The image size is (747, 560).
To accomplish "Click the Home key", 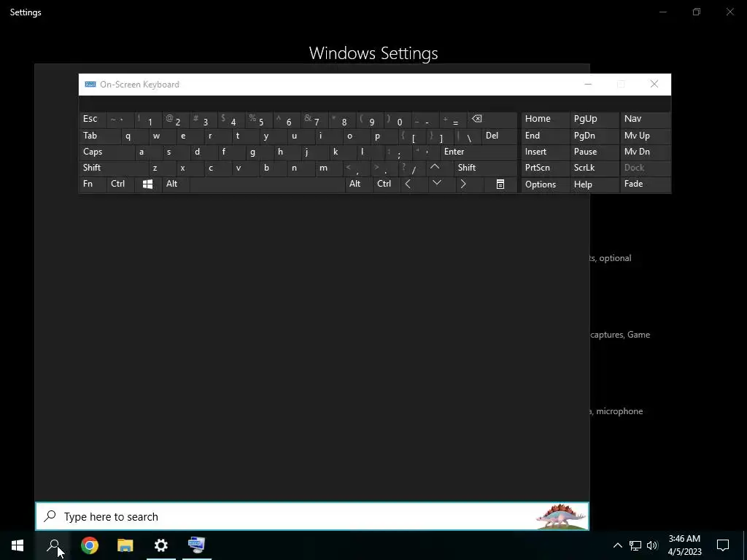I will (545, 120).
